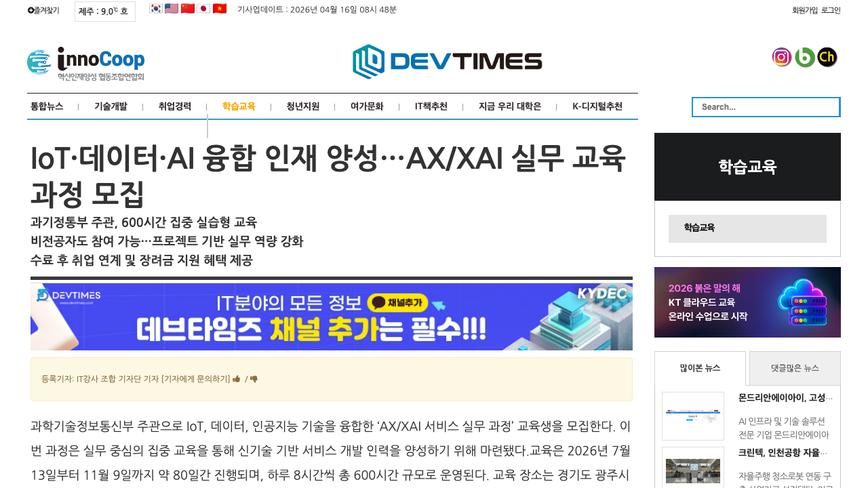Open the 학습교육 menu item
Image resolution: width=868 pixels, height=488 pixels.
pyautogui.click(x=239, y=106)
